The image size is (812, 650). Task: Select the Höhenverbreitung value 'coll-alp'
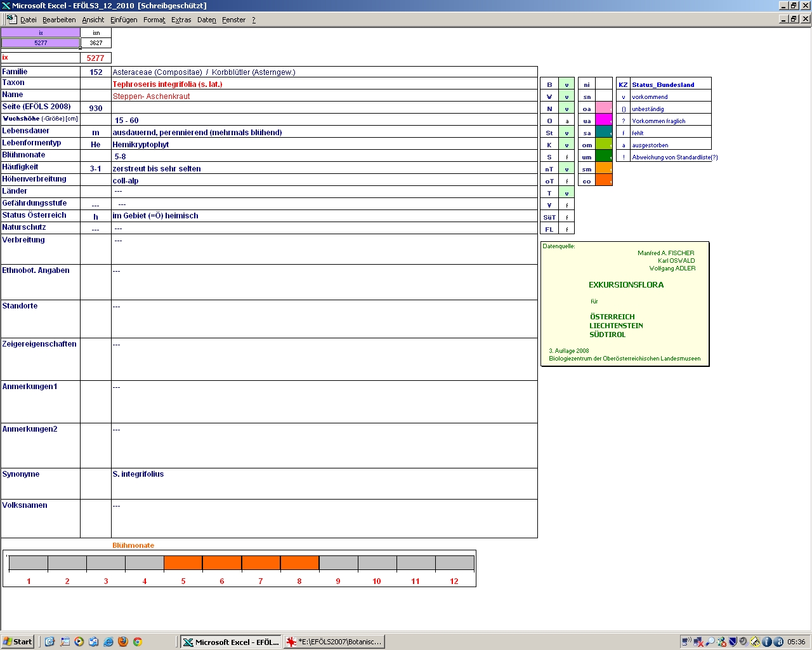coord(324,180)
